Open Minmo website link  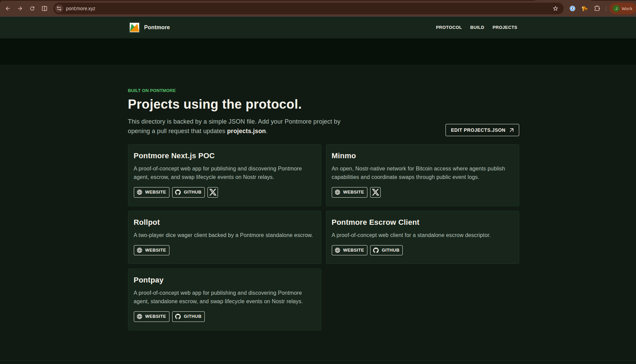(349, 192)
